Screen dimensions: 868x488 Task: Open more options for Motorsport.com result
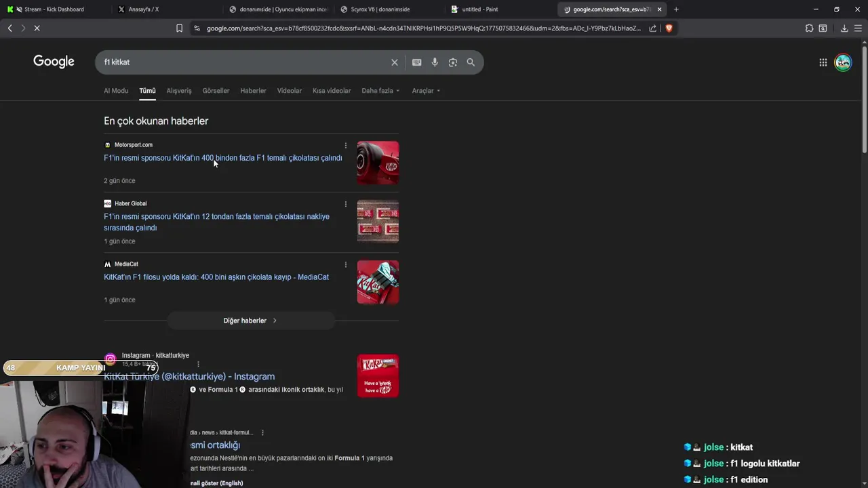(345, 145)
